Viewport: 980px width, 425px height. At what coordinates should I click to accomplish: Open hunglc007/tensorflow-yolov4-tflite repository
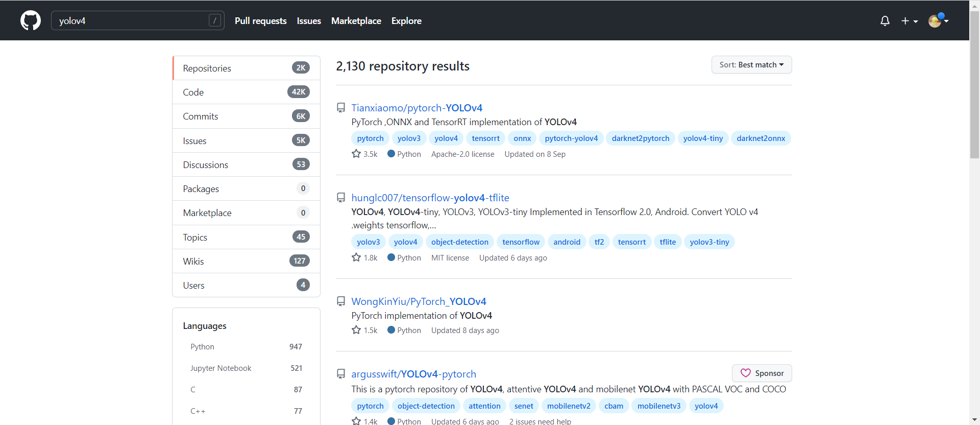(430, 198)
